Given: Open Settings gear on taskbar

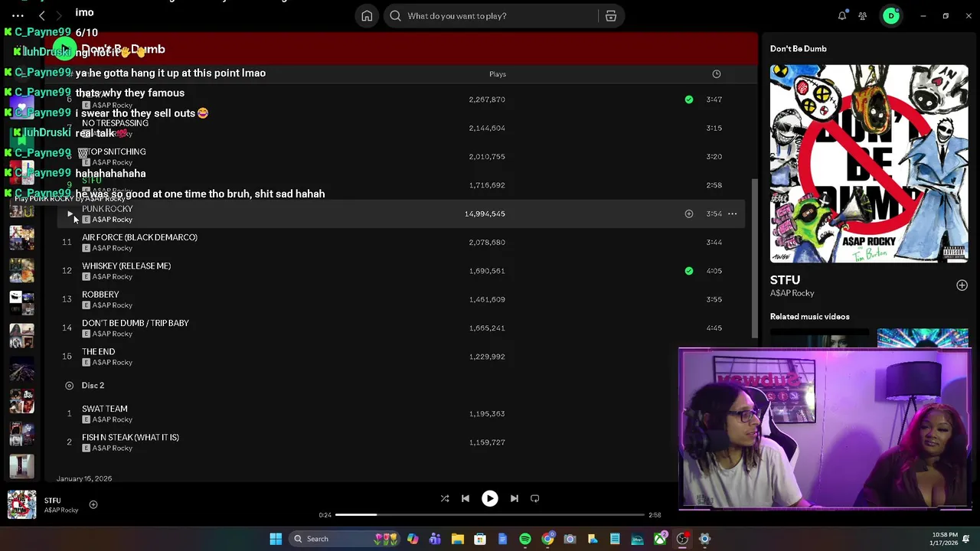Looking at the screenshot, I should pos(704,539).
